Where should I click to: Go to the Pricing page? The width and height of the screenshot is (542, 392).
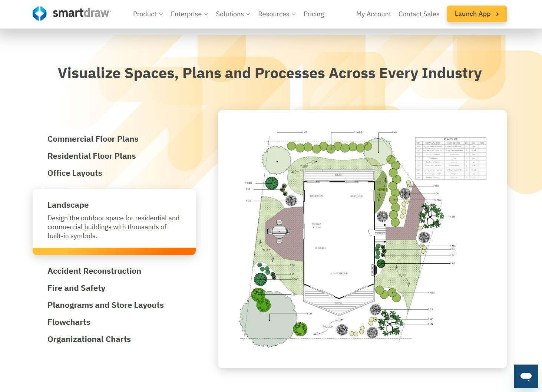pyautogui.click(x=314, y=14)
